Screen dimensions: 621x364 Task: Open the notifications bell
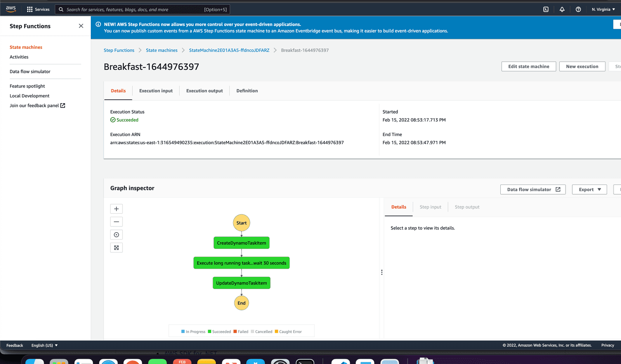tap(562, 9)
